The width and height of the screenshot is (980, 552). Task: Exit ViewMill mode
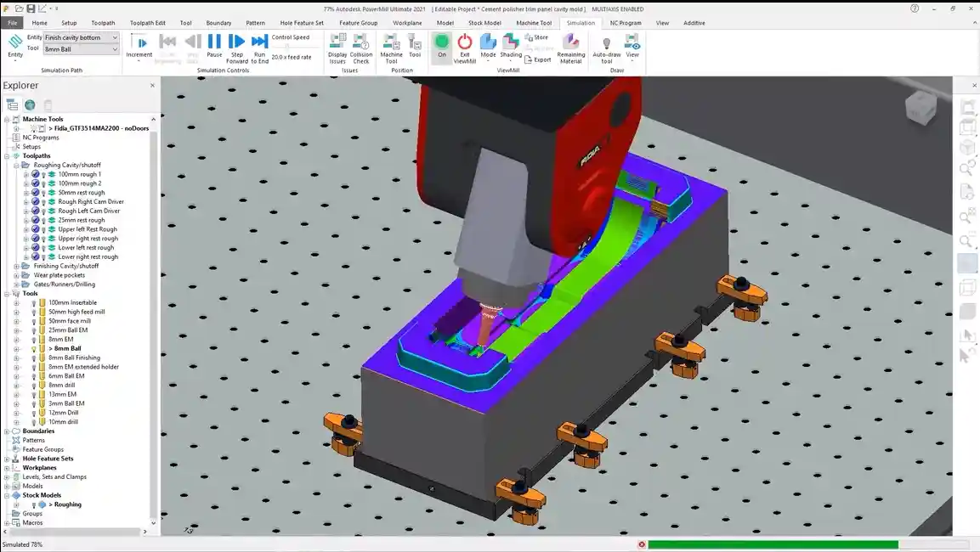pyautogui.click(x=465, y=48)
